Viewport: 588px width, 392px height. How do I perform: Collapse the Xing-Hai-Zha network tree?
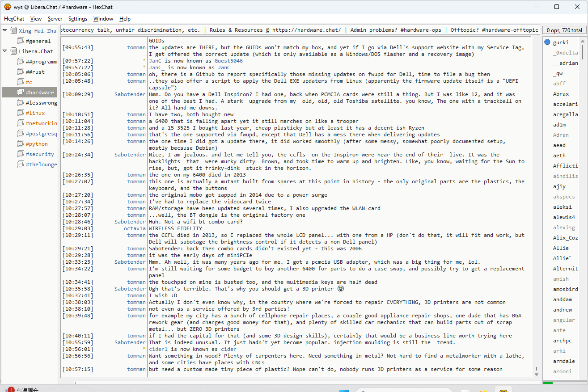(5, 31)
